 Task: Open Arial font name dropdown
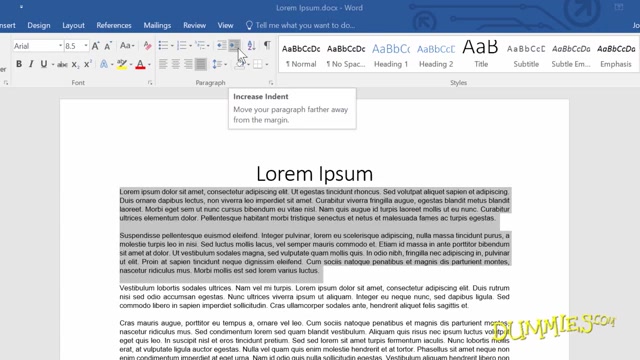coord(60,46)
